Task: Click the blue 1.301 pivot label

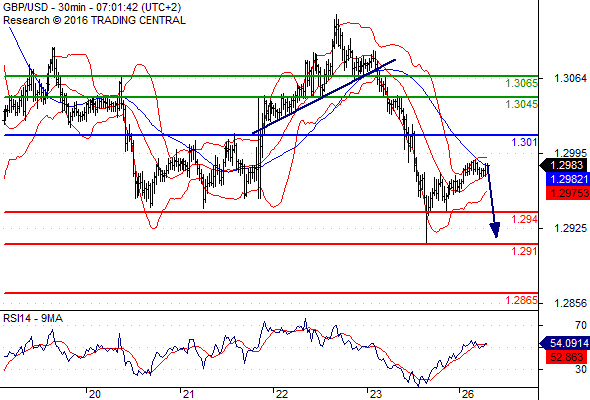Action: (x=524, y=142)
